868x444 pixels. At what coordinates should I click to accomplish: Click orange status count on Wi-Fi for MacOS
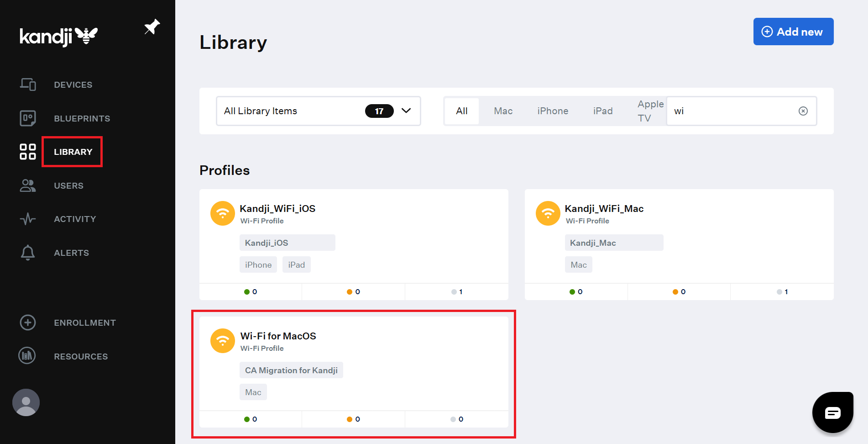(x=354, y=419)
